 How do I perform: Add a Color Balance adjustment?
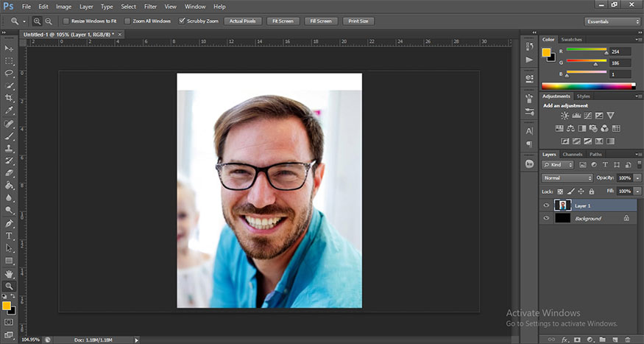tap(570, 129)
